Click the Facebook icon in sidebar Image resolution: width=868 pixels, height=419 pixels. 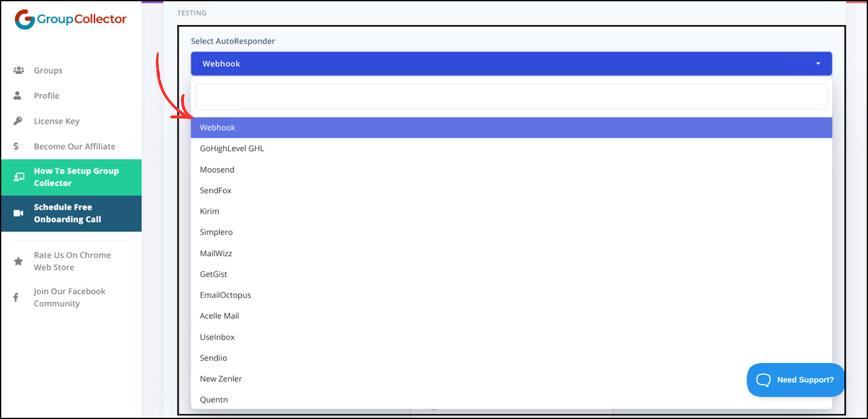point(16,297)
